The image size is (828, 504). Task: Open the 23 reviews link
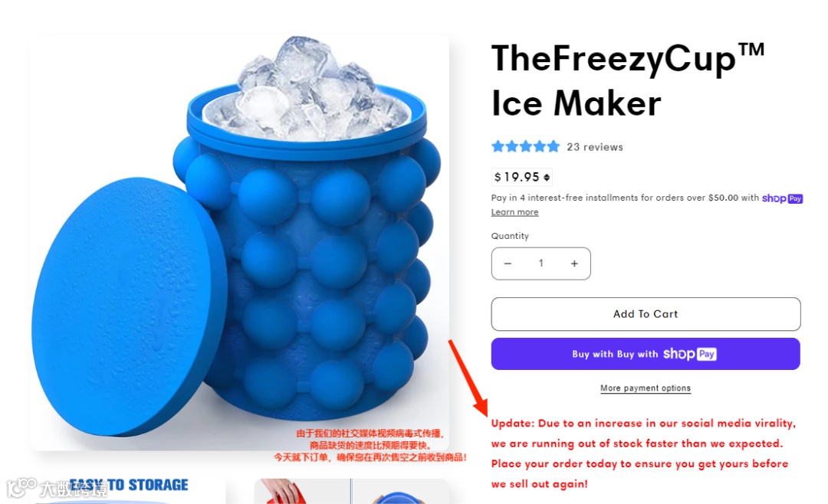595,147
